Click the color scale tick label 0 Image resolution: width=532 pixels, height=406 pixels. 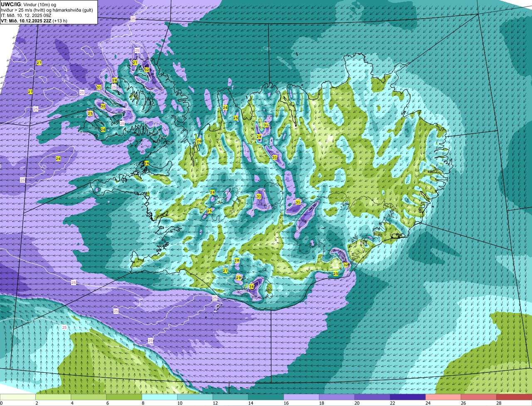(x=2, y=403)
